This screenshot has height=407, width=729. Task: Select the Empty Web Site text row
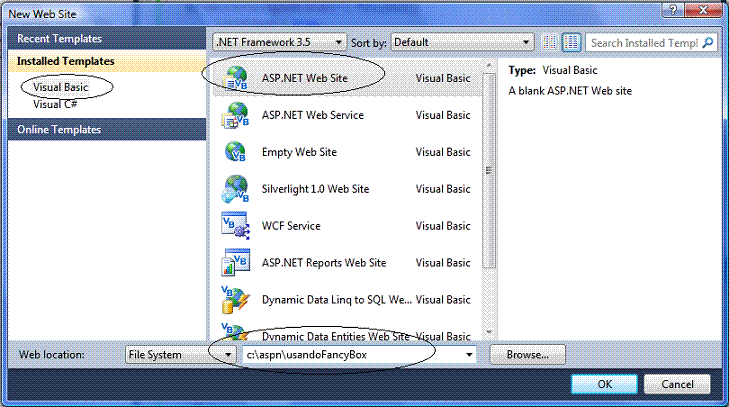tap(347, 152)
